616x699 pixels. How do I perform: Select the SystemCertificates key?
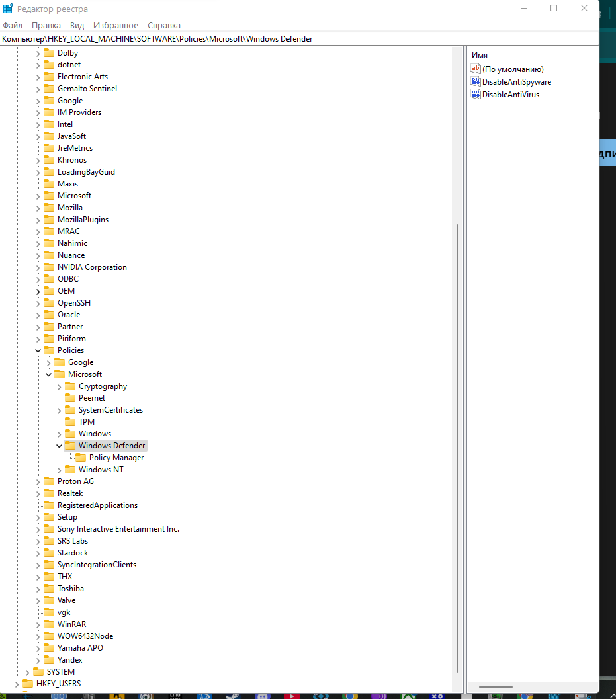click(x=110, y=410)
